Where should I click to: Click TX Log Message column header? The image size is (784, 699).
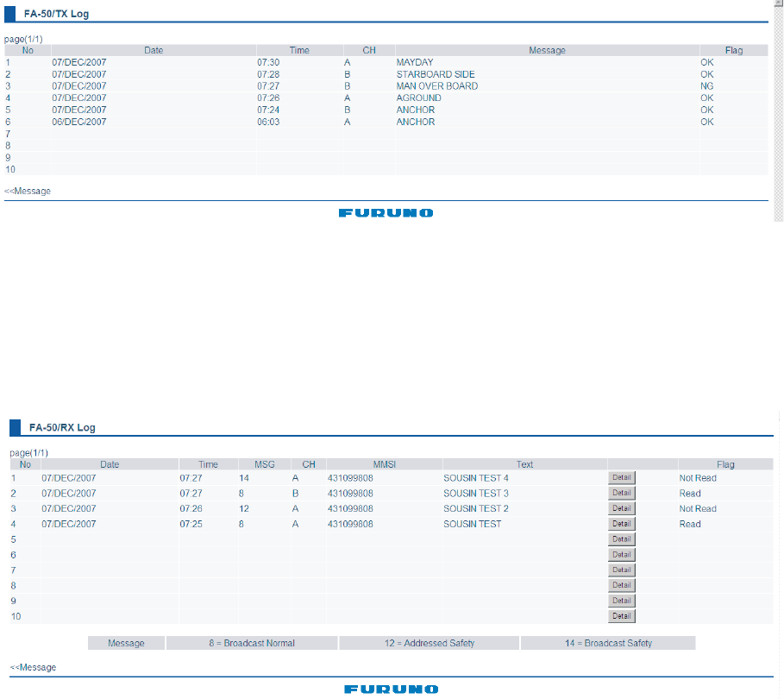(547, 51)
